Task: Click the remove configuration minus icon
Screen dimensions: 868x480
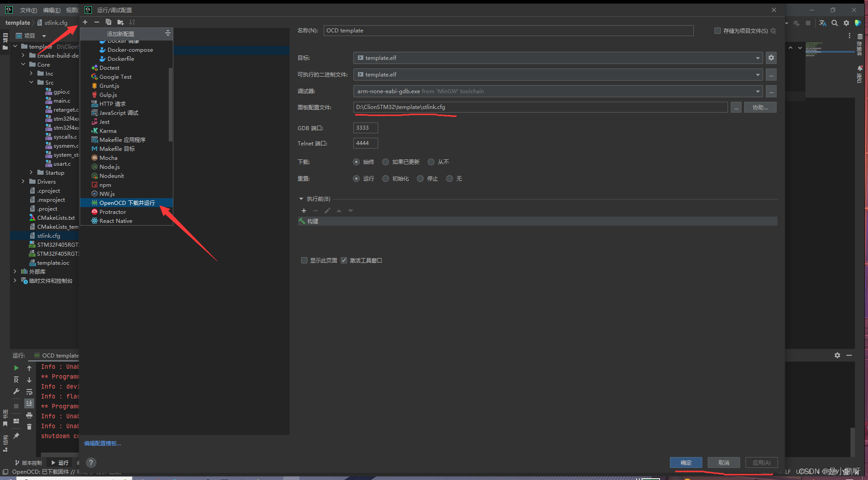Action: [x=96, y=22]
